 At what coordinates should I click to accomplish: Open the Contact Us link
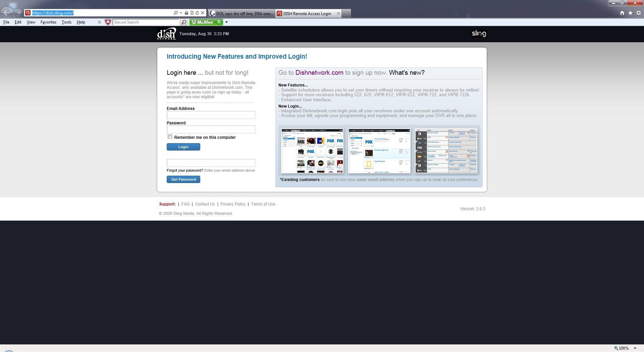point(205,204)
